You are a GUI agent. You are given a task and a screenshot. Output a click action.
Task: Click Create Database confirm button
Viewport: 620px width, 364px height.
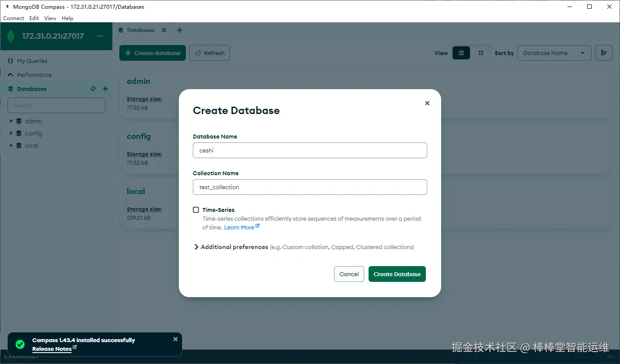click(x=397, y=274)
